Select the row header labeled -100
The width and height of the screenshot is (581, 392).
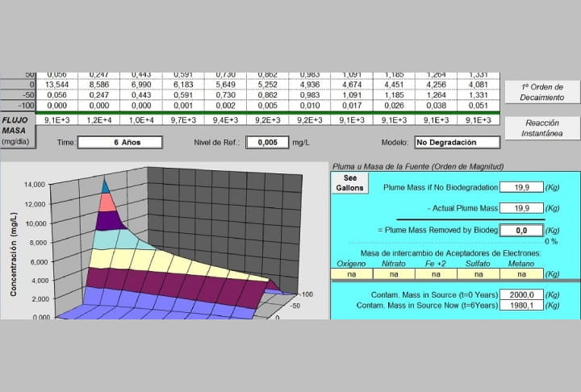[x=18, y=106]
